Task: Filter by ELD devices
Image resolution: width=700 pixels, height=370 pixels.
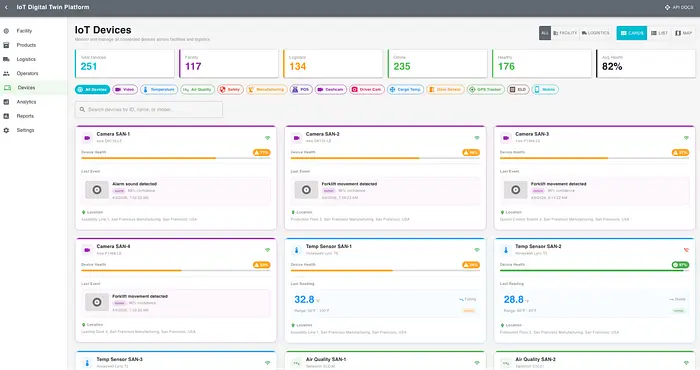Action: tap(518, 90)
